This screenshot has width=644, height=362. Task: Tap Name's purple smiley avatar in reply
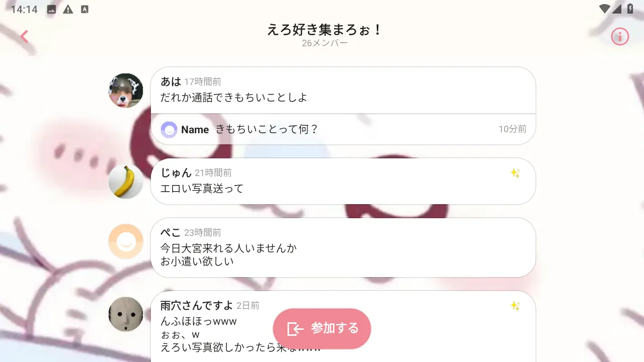tap(169, 130)
